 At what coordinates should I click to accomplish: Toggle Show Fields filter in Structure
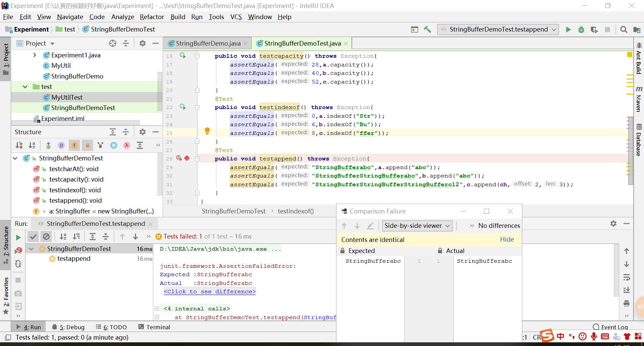click(x=74, y=145)
